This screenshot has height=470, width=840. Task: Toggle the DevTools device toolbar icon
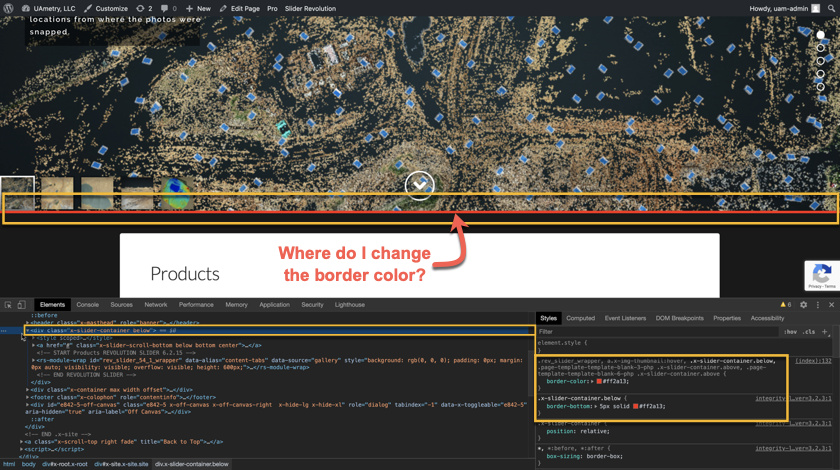pos(21,304)
